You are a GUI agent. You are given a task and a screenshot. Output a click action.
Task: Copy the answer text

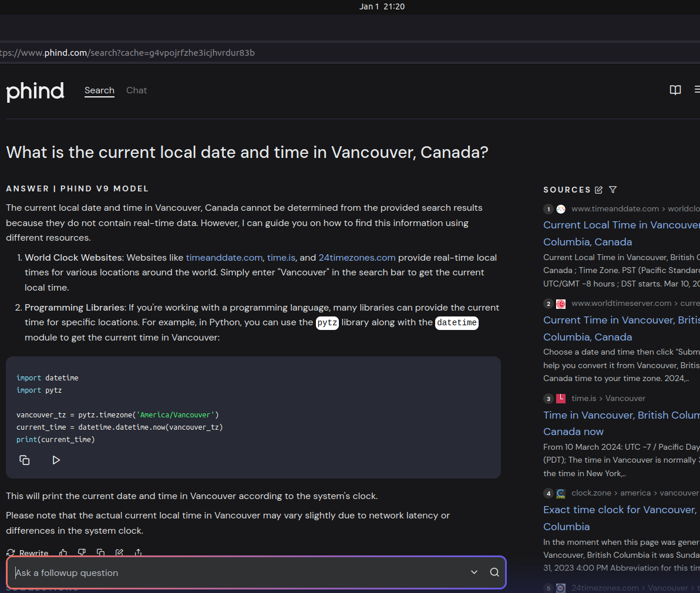click(100, 553)
